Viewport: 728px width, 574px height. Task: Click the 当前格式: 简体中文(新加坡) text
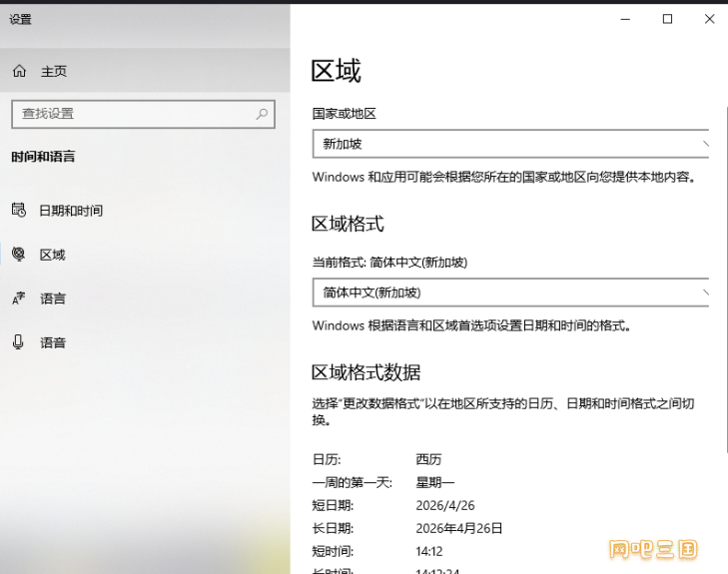point(389,263)
